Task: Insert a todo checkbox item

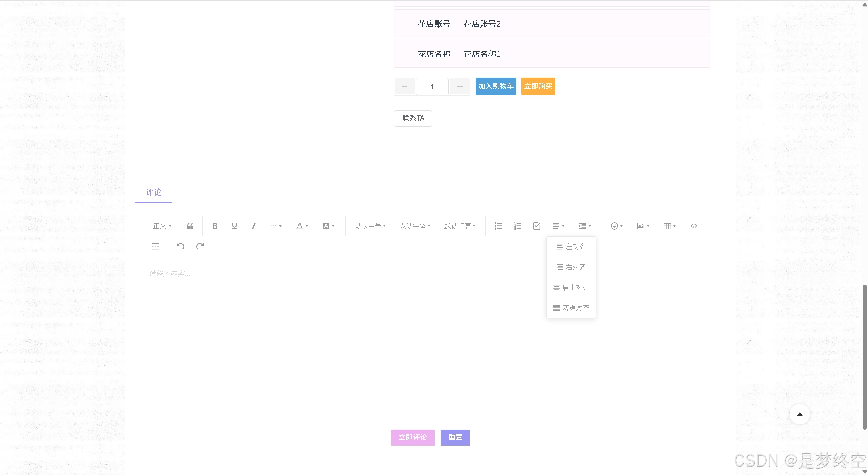Action: [x=536, y=226]
